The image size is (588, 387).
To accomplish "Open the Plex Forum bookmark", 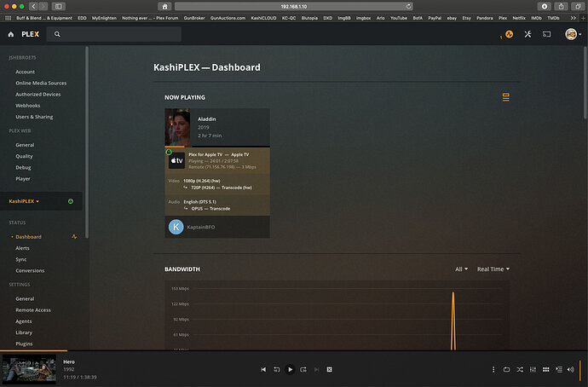I will coord(150,18).
